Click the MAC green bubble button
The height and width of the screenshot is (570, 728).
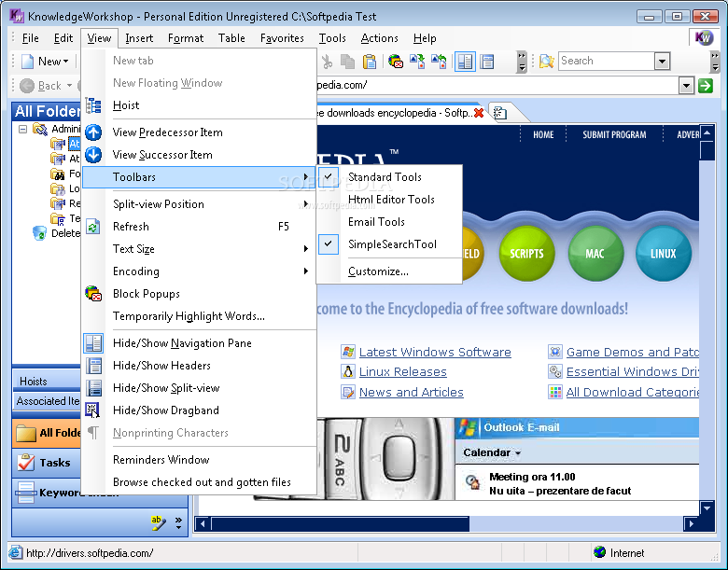tap(595, 254)
